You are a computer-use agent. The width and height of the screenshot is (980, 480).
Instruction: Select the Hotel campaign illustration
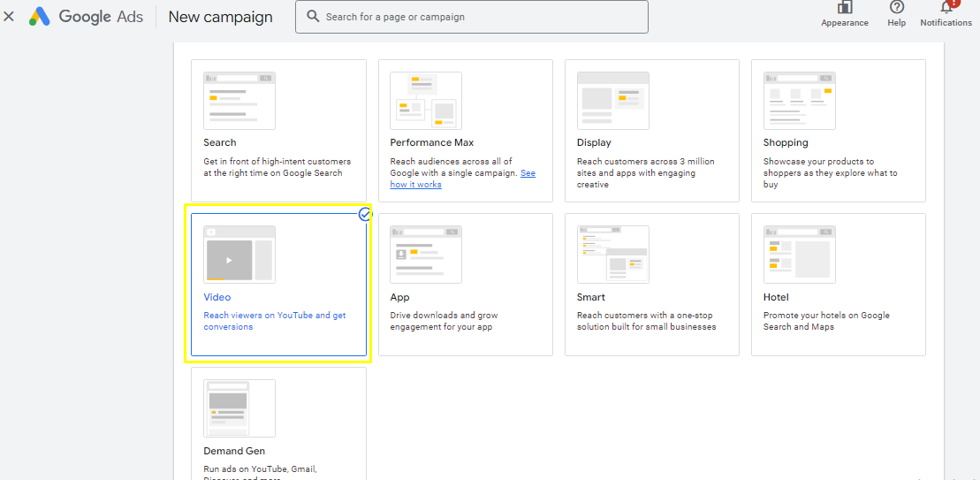(x=800, y=255)
